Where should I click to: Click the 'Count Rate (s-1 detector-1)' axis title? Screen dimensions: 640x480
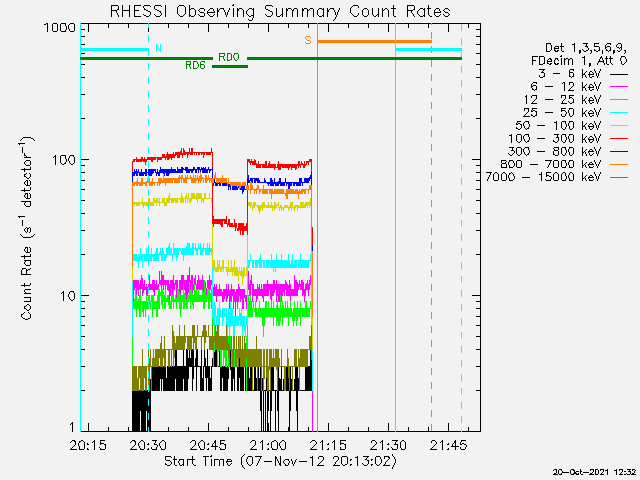point(26,228)
